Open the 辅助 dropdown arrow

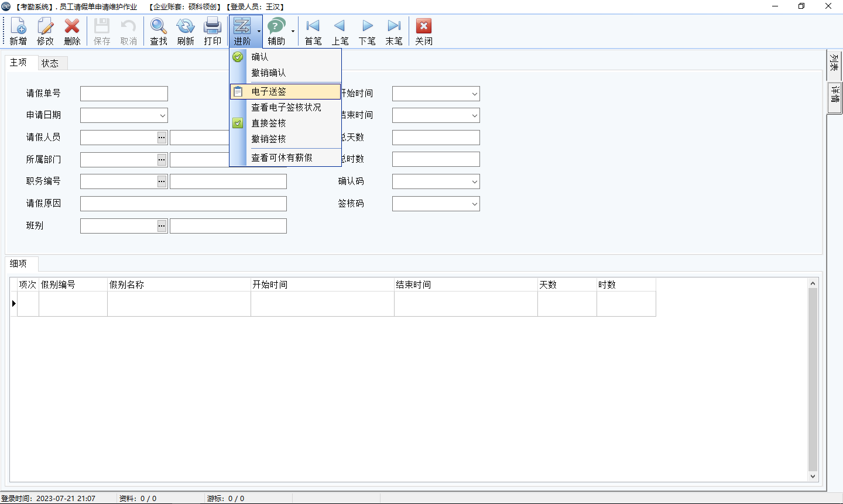coord(293,32)
